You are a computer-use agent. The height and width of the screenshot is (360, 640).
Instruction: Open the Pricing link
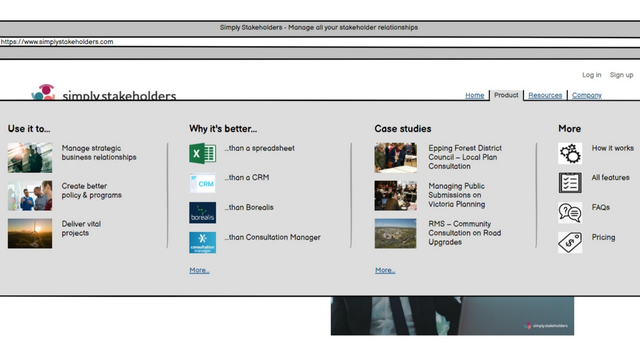click(x=603, y=237)
